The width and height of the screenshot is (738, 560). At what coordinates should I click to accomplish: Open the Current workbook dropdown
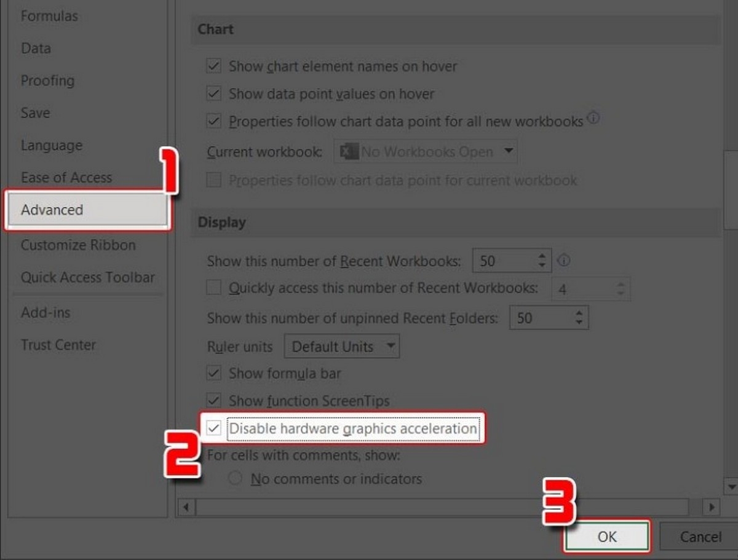(x=509, y=151)
